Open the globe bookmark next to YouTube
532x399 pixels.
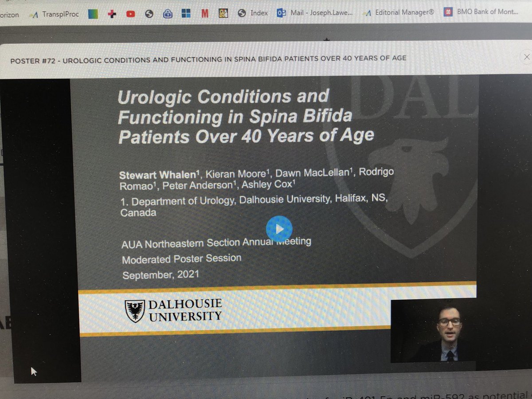pos(149,14)
